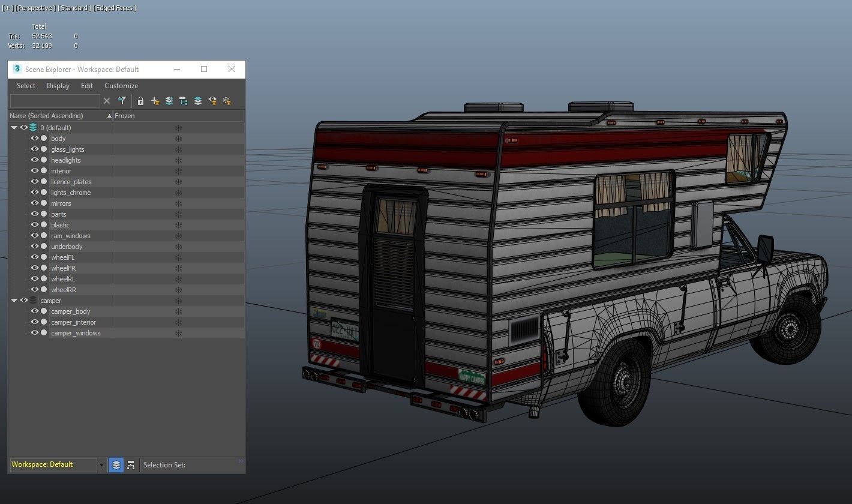The width and height of the screenshot is (852, 504).
Task: Click the frozen snowflake cell for underbody
Action: click(x=178, y=247)
